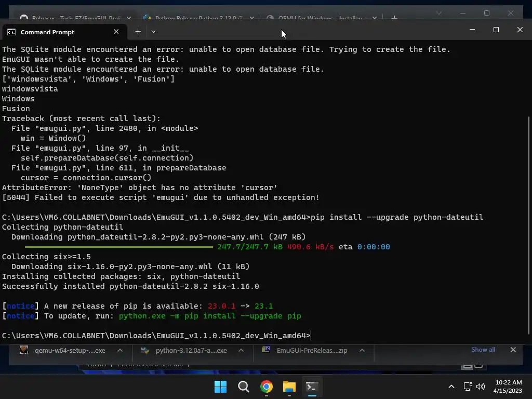
Task: Close the QEMU for Windows Chrome tab
Action: 374,18
